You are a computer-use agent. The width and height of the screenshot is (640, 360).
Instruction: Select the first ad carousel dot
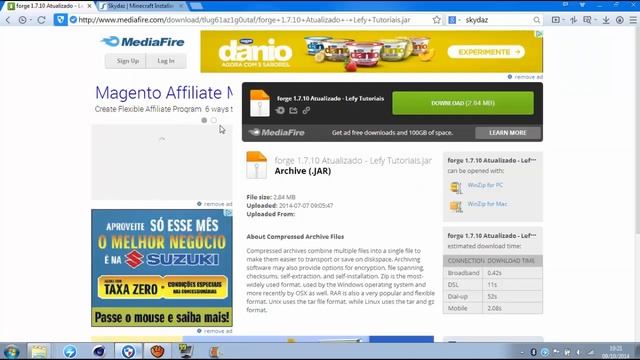tap(204, 120)
